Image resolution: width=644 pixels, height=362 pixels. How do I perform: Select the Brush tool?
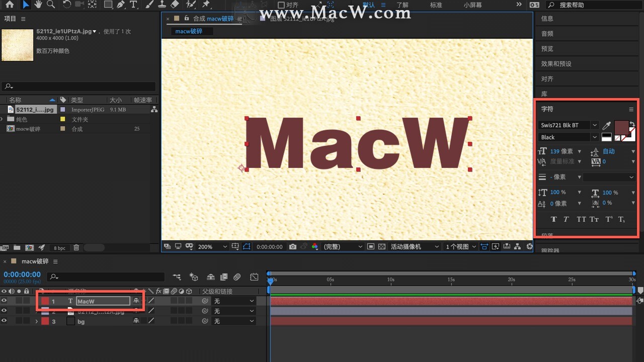point(149,5)
